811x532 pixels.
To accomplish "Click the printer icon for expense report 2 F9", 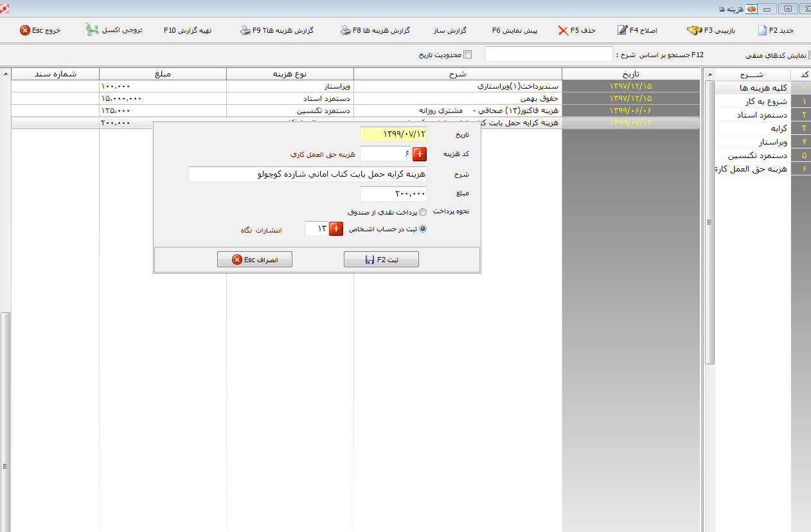I will pos(245,30).
